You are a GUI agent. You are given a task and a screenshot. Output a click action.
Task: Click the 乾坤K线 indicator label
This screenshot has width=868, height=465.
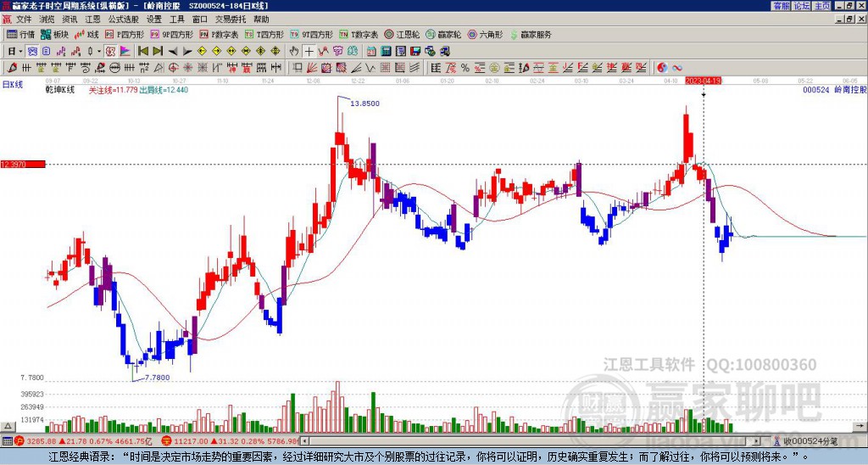[x=60, y=90]
